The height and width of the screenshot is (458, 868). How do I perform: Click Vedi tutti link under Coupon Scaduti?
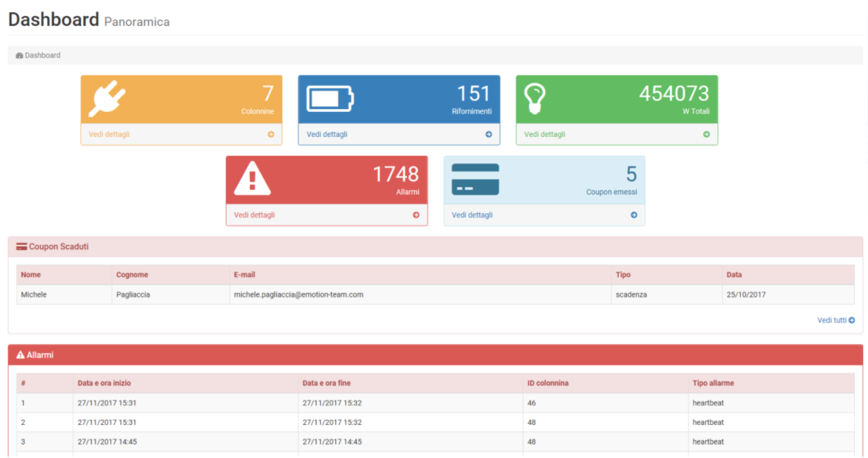click(835, 320)
